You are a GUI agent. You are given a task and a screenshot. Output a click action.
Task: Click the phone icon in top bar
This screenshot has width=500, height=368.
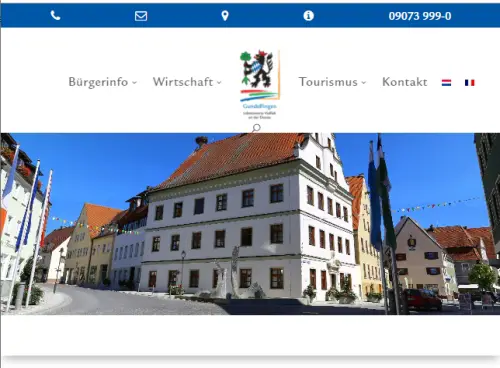(55, 15)
